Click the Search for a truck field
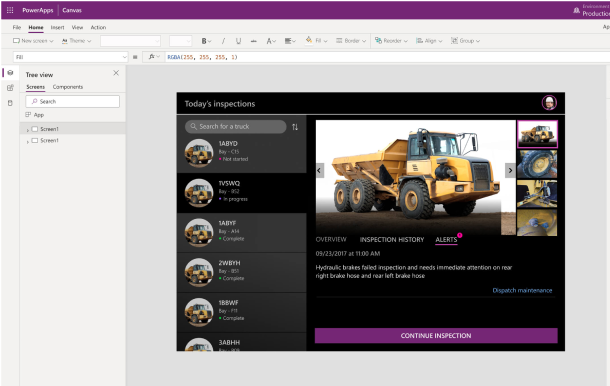This screenshot has width=610, height=386. click(x=235, y=126)
